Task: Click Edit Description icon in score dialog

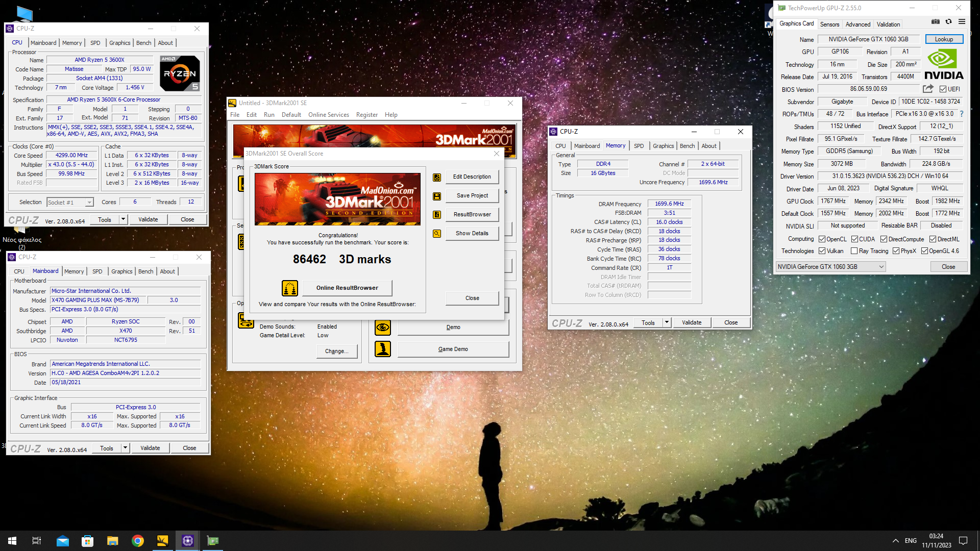Action: 437,177
